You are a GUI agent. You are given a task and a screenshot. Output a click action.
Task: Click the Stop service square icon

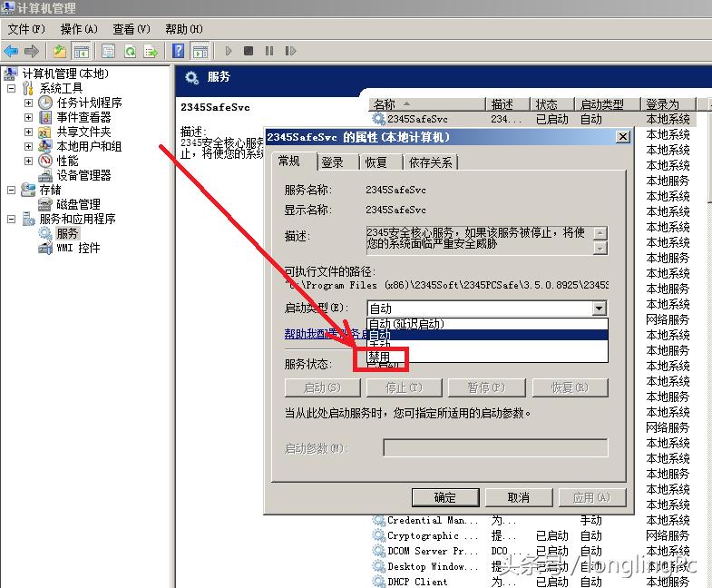coord(249,51)
